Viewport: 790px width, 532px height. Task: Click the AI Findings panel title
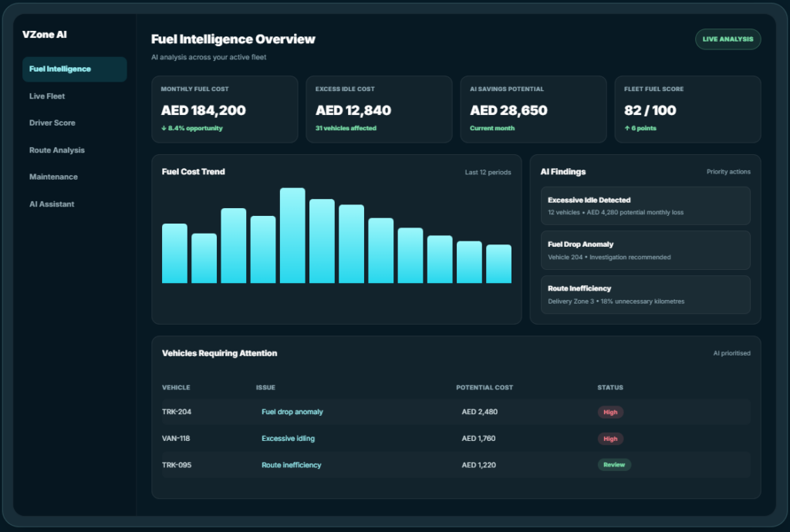[563, 172]
